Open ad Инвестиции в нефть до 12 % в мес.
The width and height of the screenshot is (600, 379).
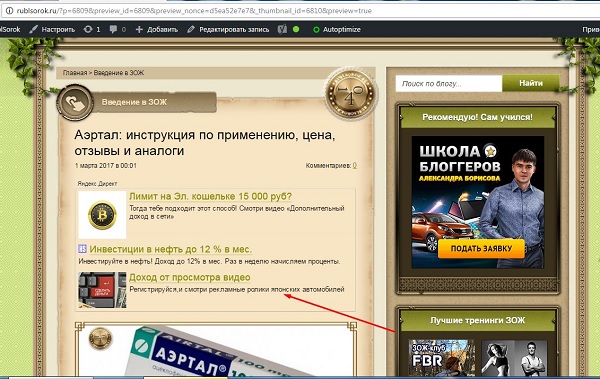tap(171, 249)
